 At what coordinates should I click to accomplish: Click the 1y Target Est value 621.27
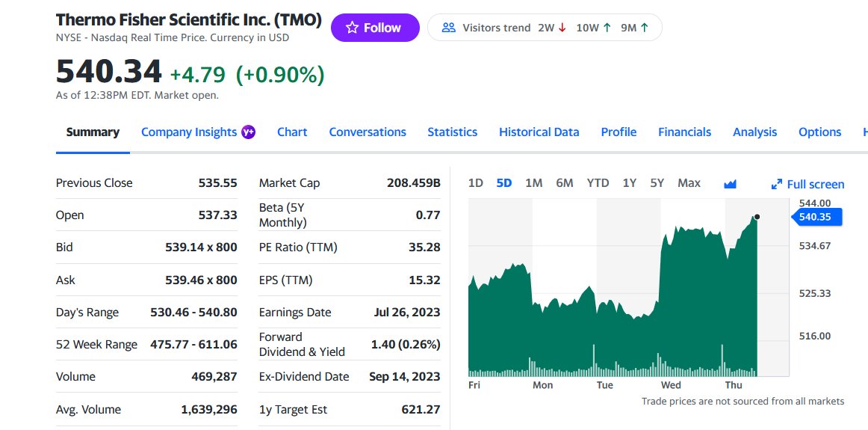421,410
